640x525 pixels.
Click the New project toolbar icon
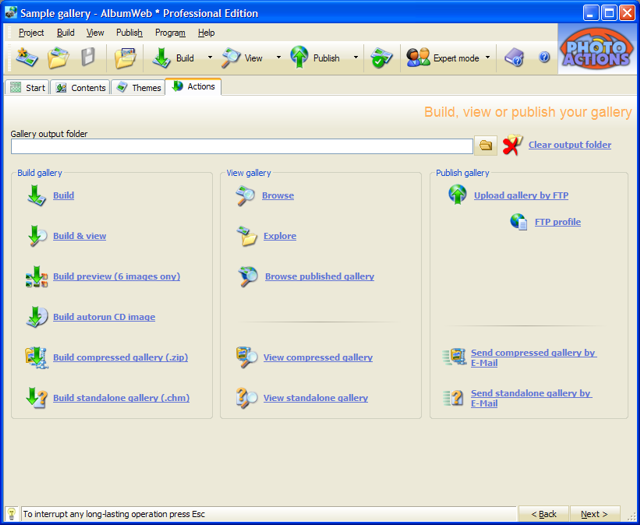point(27,58)
